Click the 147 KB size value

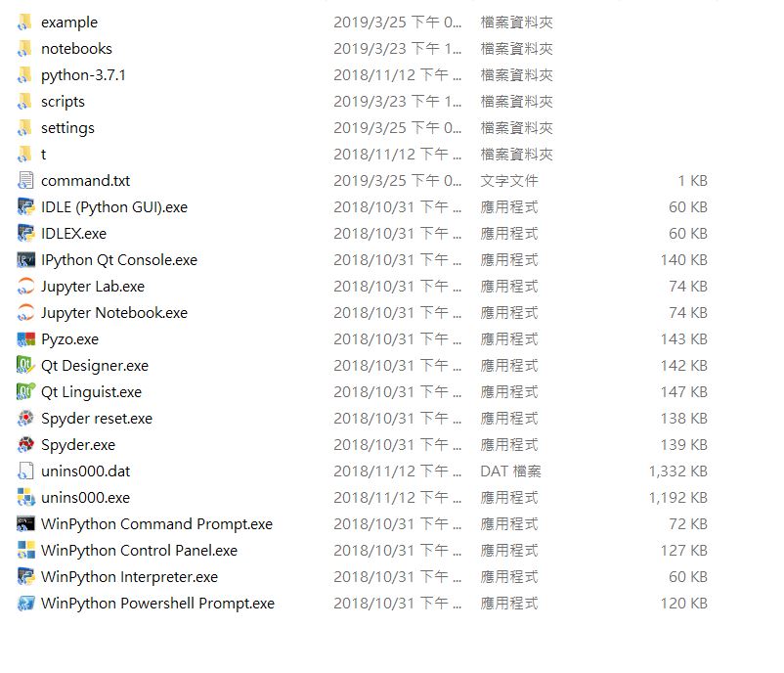pyautogui.click(x=684, y=392)
